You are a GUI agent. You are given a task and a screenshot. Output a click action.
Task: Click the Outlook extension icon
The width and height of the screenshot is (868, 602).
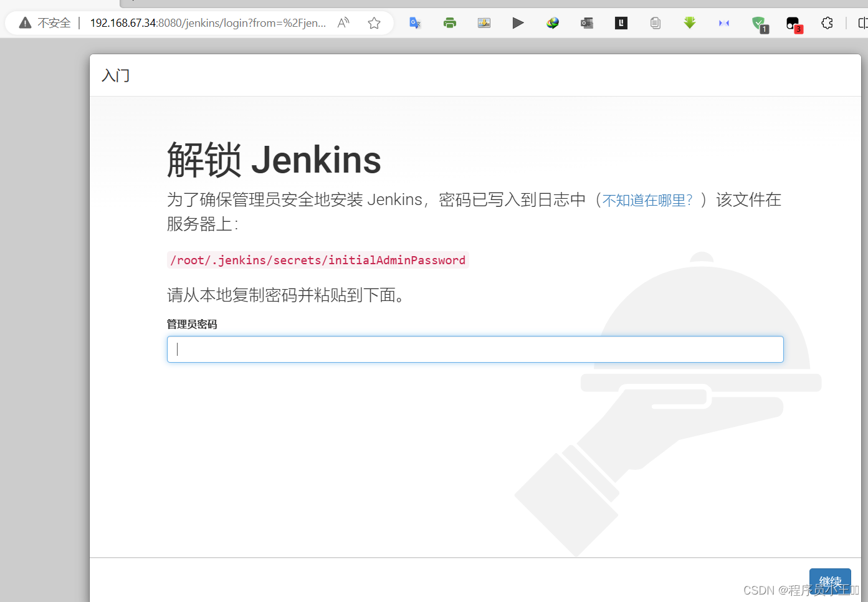tap(587, 23)
